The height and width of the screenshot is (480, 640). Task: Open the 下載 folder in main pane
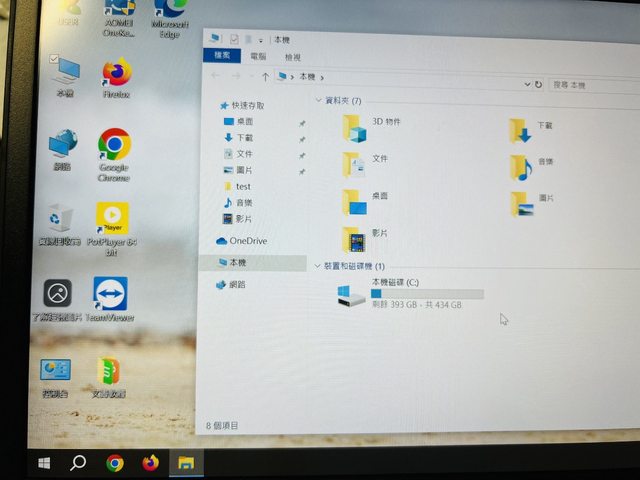tap(520, 130)
